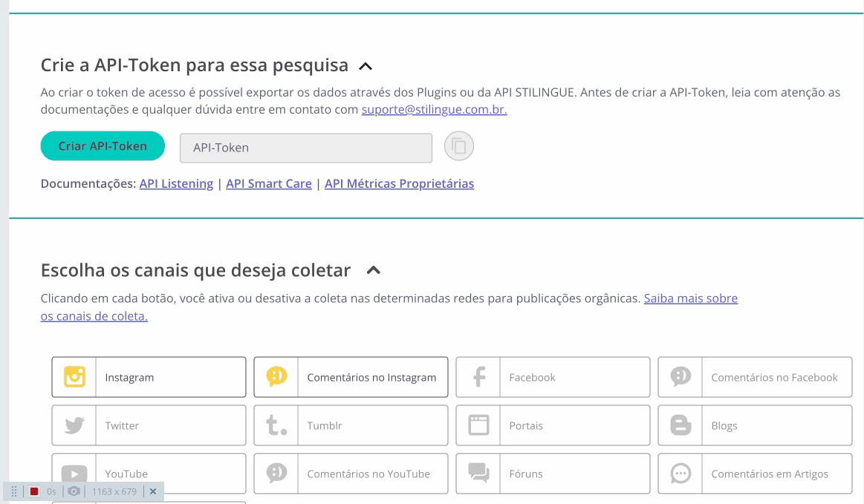Image resolution: width=864 pixels, height=504 pixels.
Task: Open the API Listening documentation link
Action: click(176, 183)
